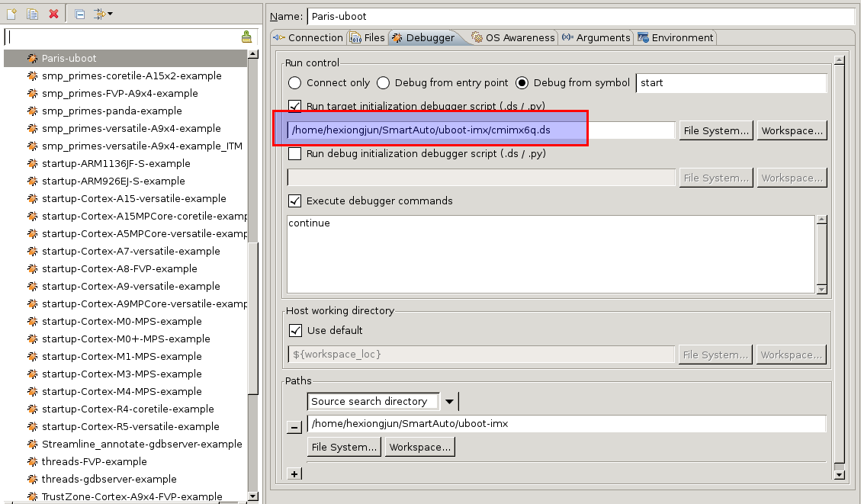The height and width of the screenshot is (504, 861).
Task: Click the debug symbol field containing 'start'
Action: click(731, 82)
